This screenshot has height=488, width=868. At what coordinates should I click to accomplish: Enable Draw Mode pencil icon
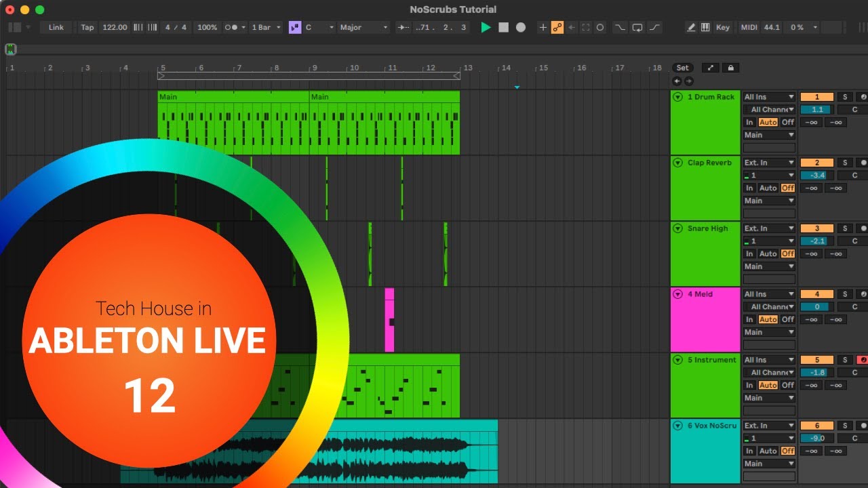pyautogui.click(x=691, y=27)
